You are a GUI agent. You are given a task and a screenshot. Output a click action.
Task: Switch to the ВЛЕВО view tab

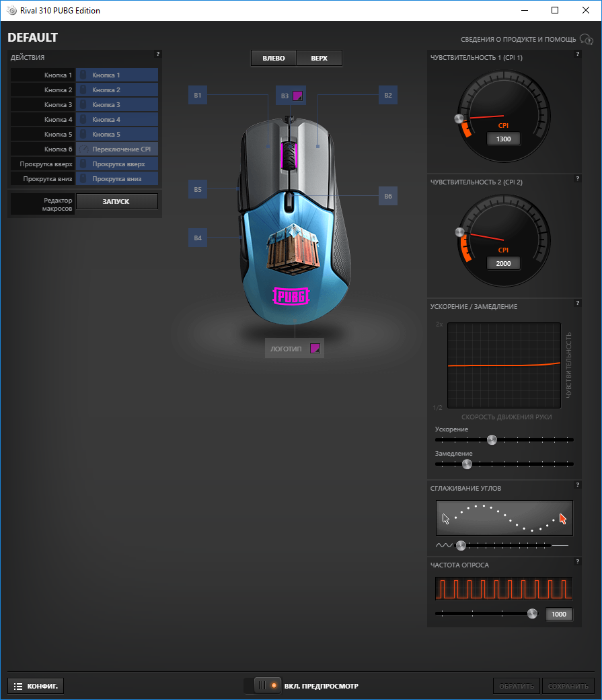tap(274, 58)
